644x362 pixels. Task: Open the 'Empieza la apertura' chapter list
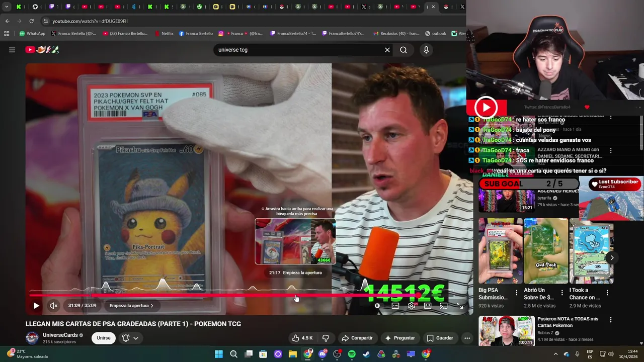coord(131,305)
